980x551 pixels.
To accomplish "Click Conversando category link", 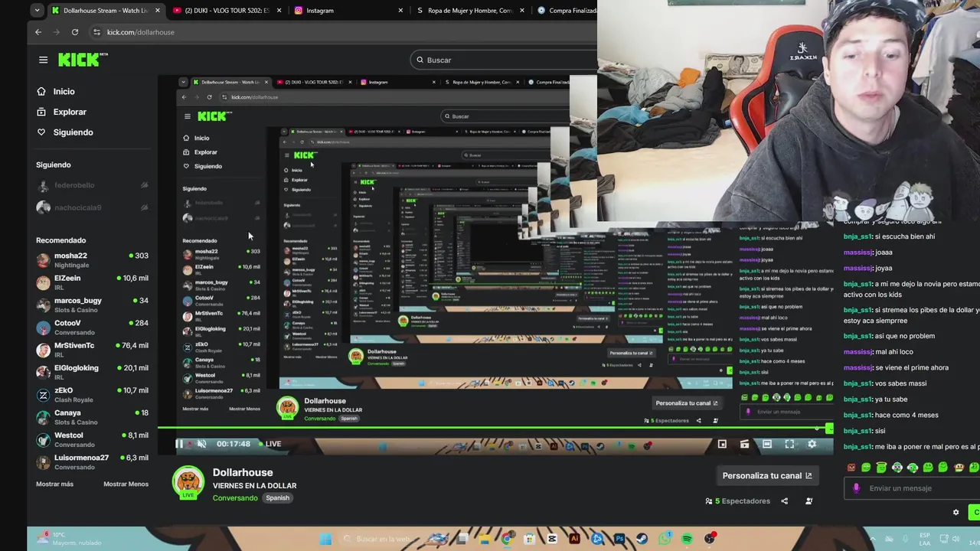I will pyautogui.click(x=235, y=498).
